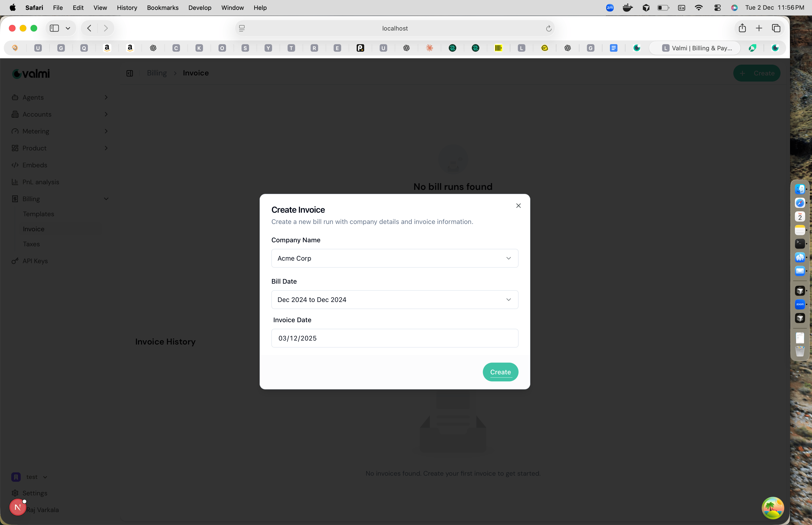
Task: Open the Bookmarks menu
Action: tap(163, 8)
